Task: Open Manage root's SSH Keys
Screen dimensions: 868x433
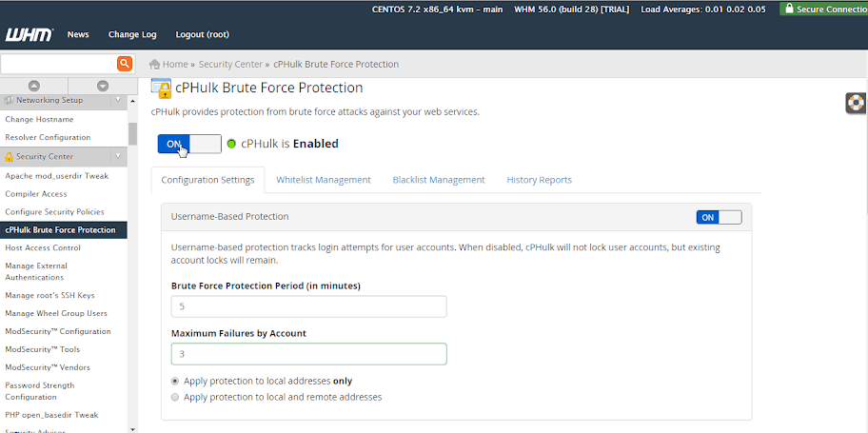Action: point(49,295)
